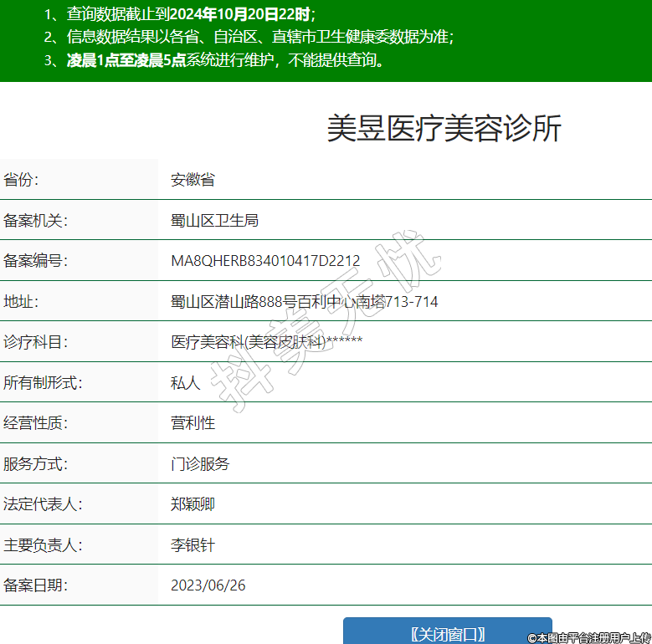Select the main responsible person 李银针
Viewport: 652px width, 644px height.
(x=193, y=545)
